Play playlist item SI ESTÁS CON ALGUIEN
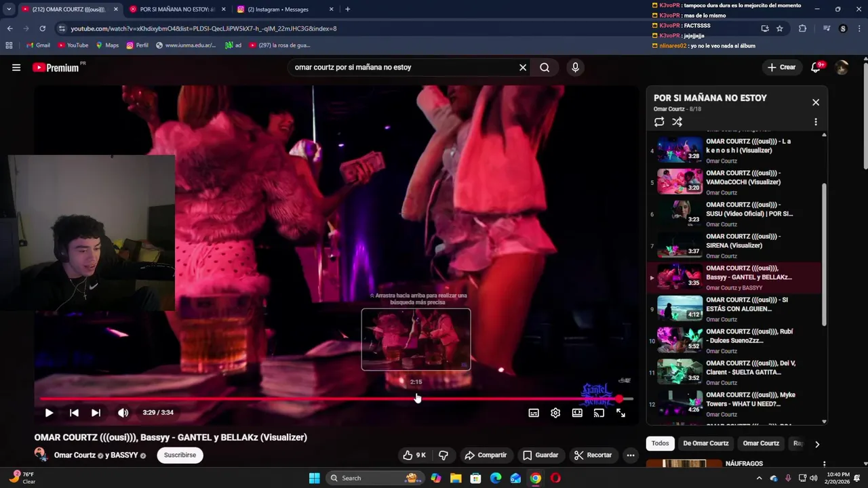This screenshot has width=868, height=488. (x=734, y=309)
